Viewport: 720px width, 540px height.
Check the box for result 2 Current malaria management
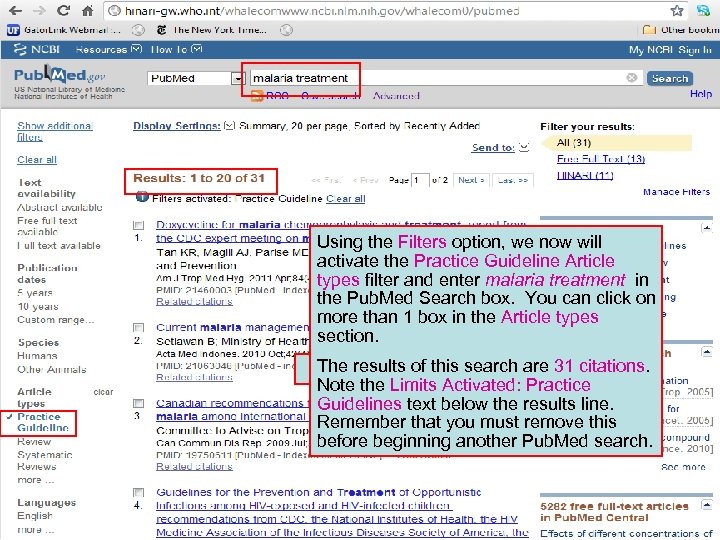(x=138, y=327)
